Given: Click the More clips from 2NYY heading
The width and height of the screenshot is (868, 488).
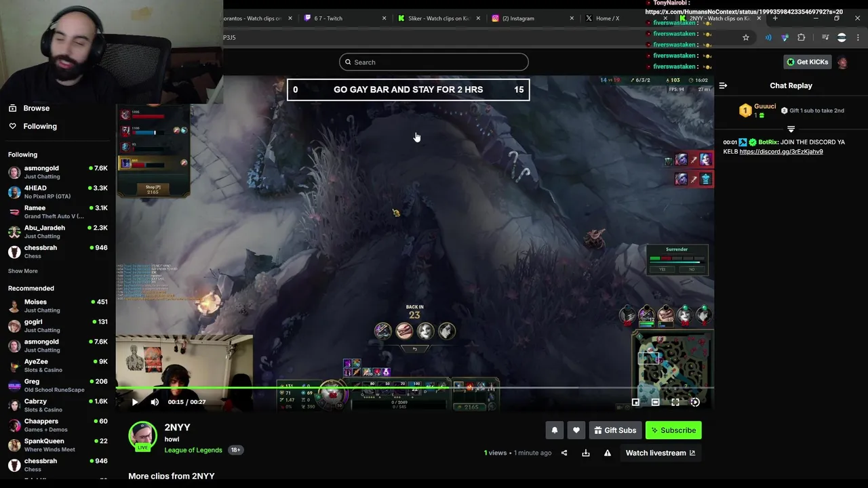Looking at the screenshot, I should pos(172,476).
